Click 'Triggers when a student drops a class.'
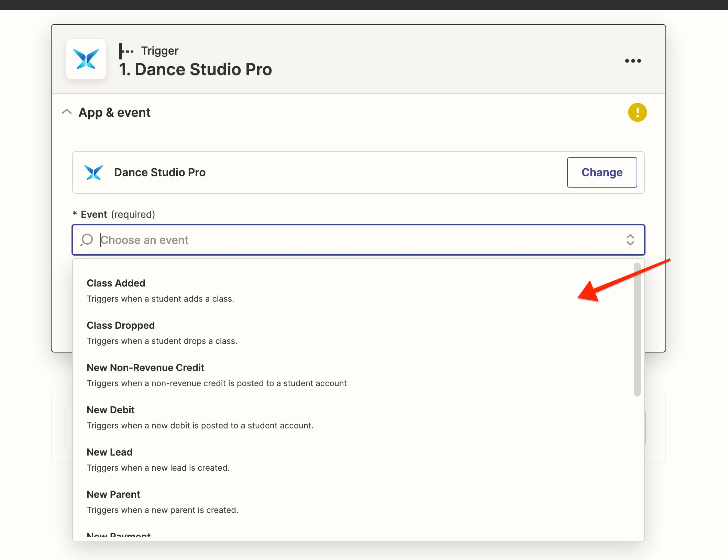Image resolution: width=728 pixels, height=560 pixels. pos(162,341)
